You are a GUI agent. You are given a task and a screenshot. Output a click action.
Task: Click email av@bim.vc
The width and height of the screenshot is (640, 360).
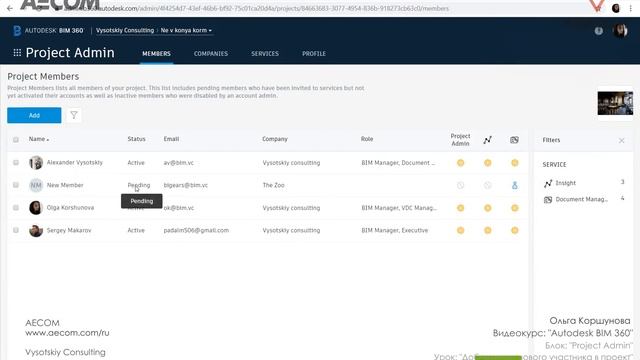(179, 163)
